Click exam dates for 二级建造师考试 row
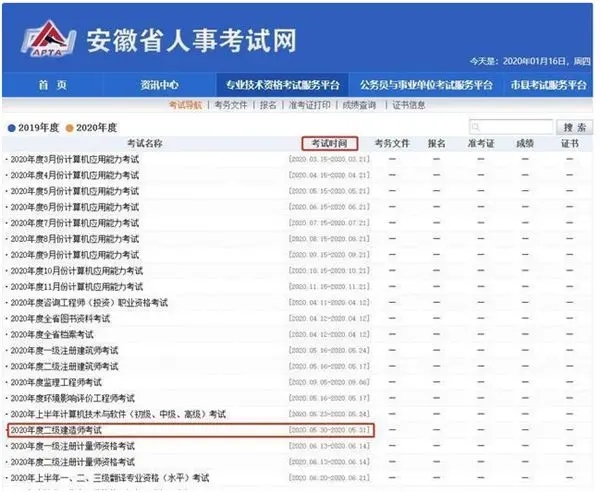600x492 pixels. 329,430
